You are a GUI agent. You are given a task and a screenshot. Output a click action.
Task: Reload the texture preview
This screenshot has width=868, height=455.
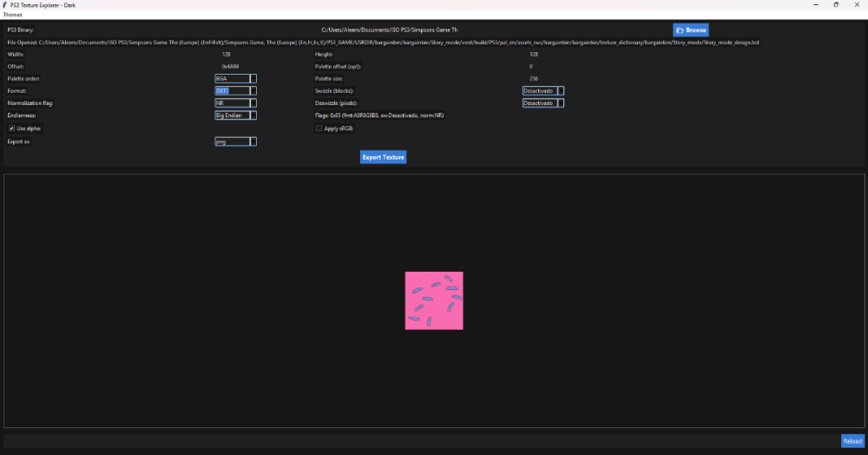852,441
